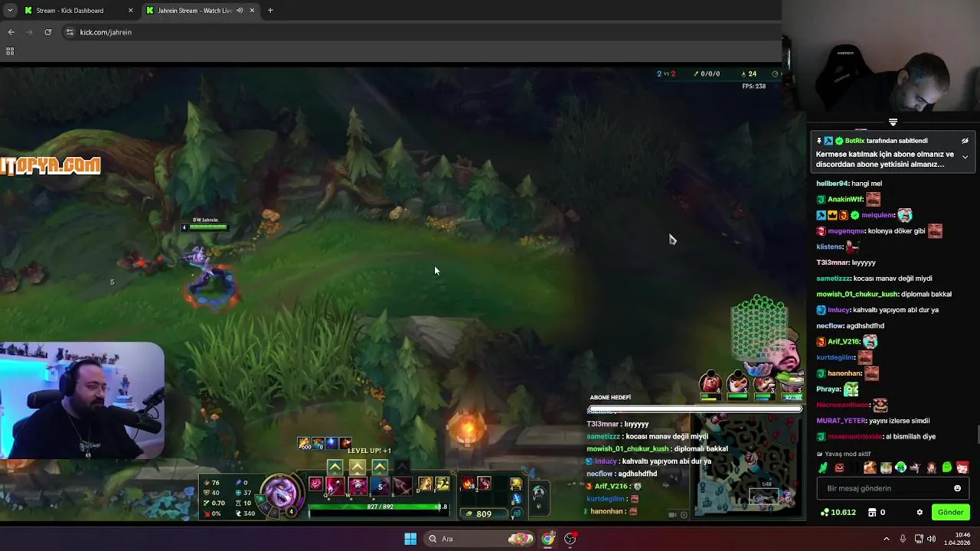Open chat settings gear
This screenshot has height=551, width=980.
920,513
